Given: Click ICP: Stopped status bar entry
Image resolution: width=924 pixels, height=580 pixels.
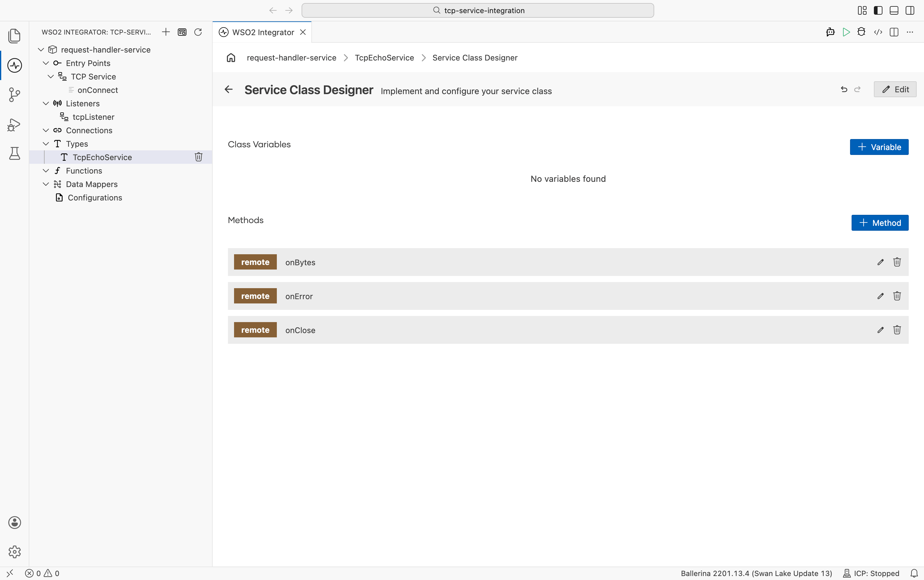Looking at the screenshot, I should (x=871, y=573).
